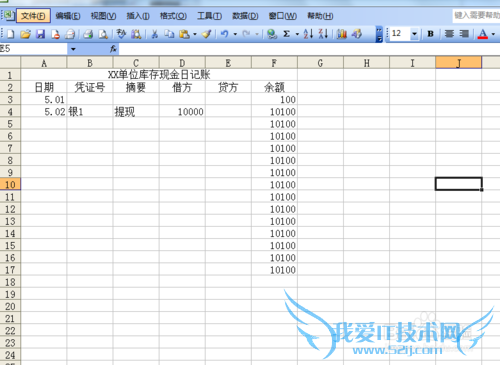This screenshot has width=500, height=365.
Task: Click the Save floppy disk icon
Action: (40, 34)
